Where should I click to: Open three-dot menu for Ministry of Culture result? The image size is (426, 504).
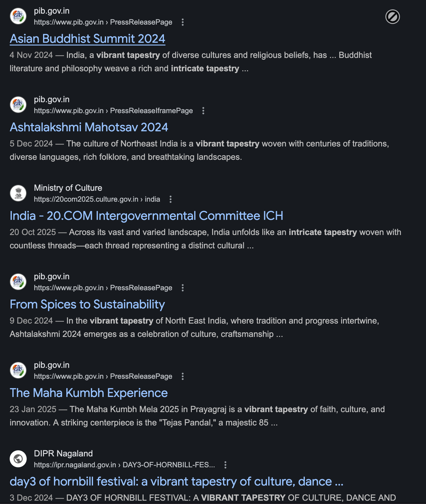click(x=171, y=199)
